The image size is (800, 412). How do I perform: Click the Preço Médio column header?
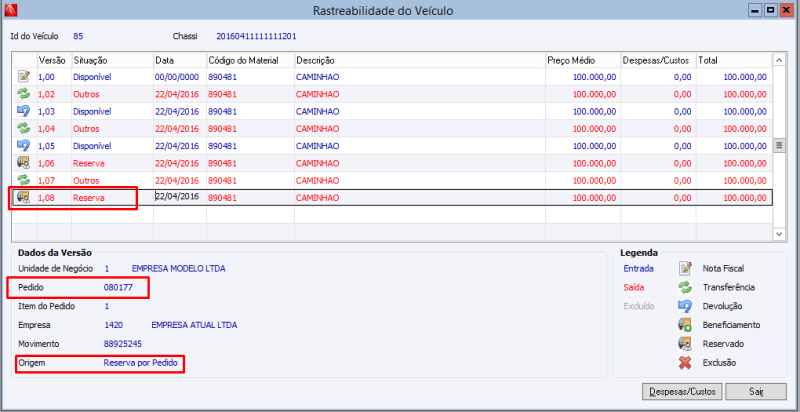click(x=583, y=60)
